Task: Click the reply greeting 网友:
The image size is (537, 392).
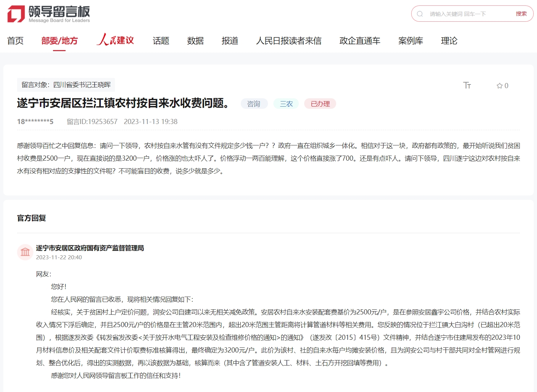Action: [x=44, y=274]
